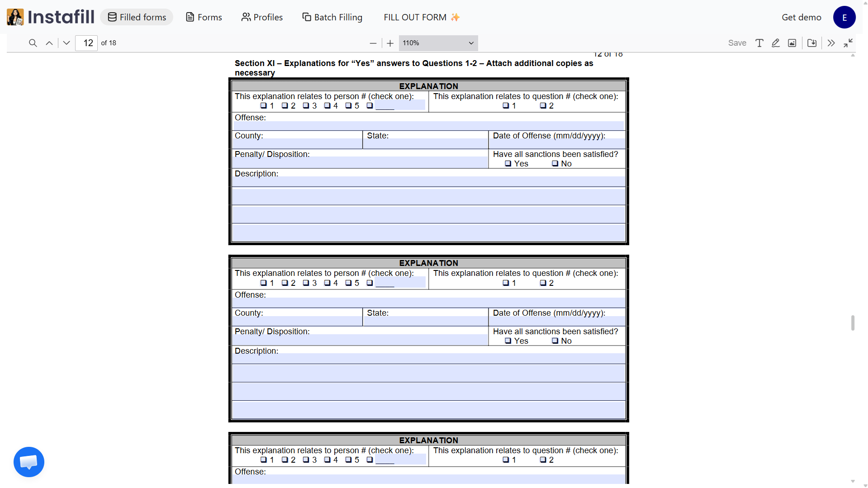Select the text insertion tool

click(759, 43)
